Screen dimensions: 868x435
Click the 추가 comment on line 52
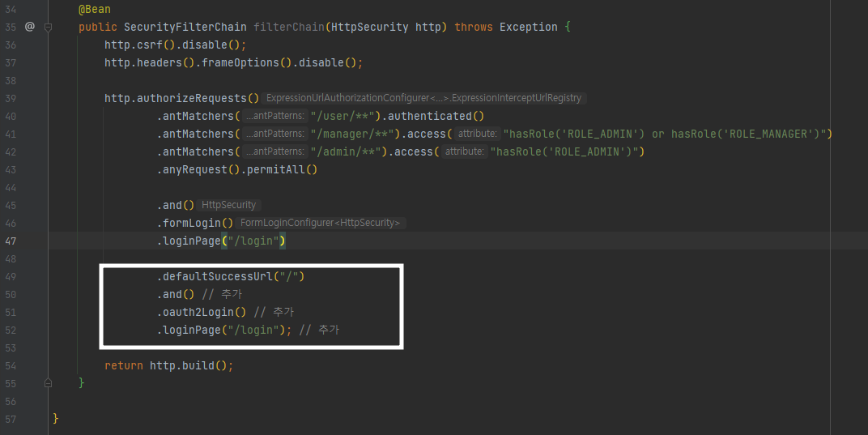(x=319, y=331)
